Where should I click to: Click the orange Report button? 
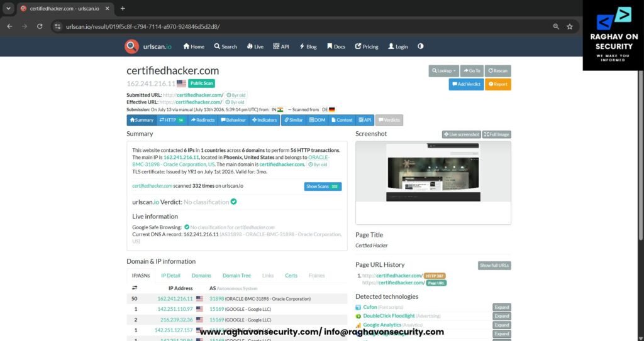(x=498, y=84)
